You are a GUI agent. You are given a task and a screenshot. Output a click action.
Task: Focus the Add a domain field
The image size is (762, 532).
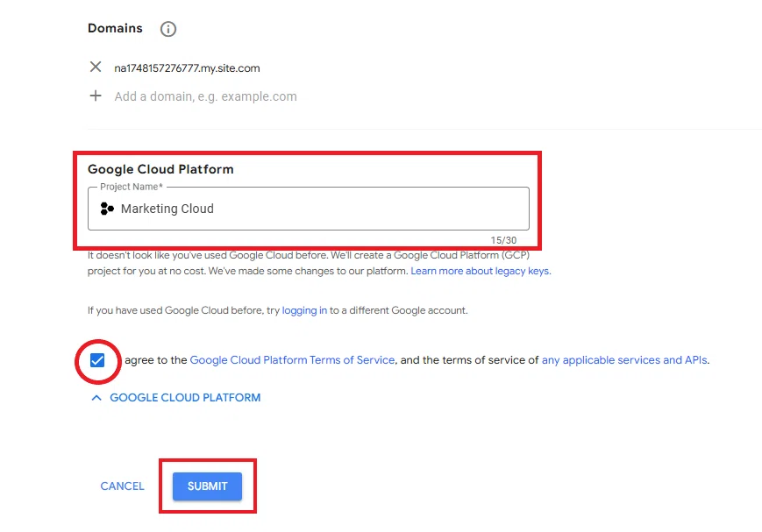pos(205,96)
